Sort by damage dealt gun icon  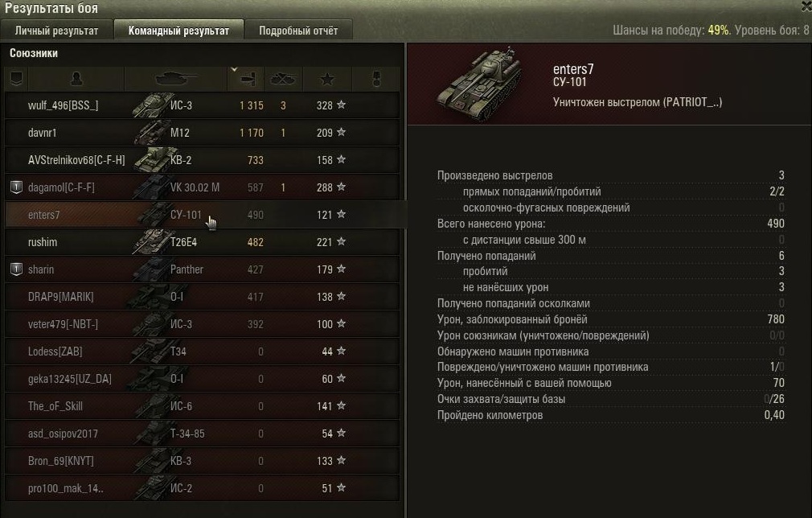(247, 80)
